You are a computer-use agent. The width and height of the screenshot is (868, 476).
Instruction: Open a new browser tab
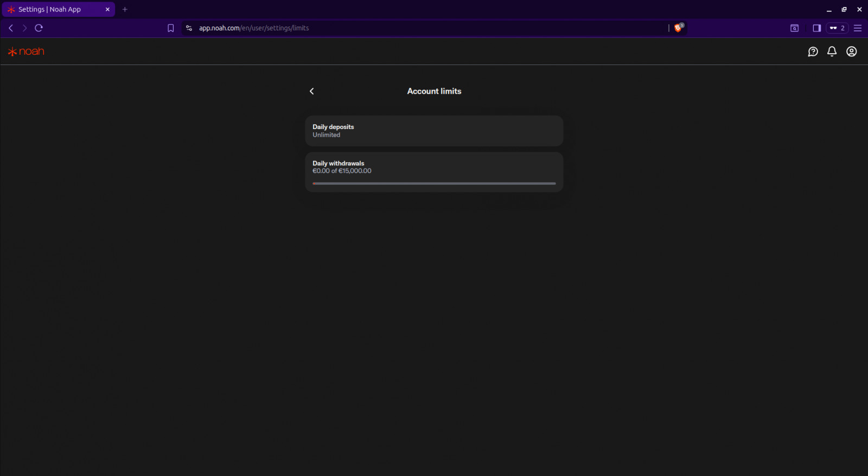pos(125,9)
